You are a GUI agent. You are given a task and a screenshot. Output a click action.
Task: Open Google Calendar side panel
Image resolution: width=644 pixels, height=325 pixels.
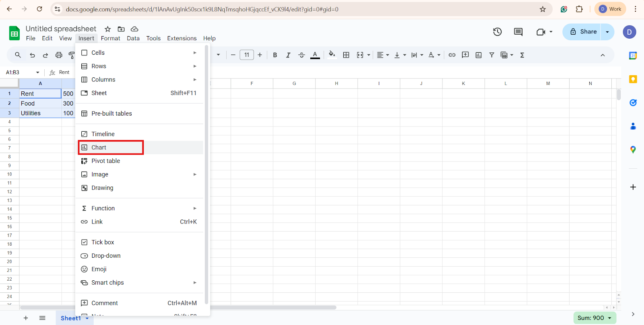[633, 56]
